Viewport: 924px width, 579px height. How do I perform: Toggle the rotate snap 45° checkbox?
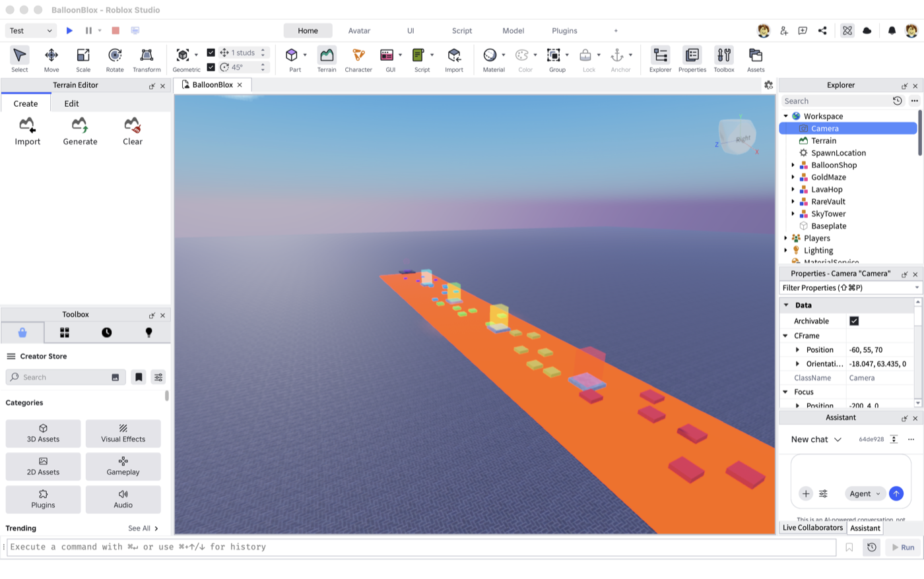click(x=211, y=67)
